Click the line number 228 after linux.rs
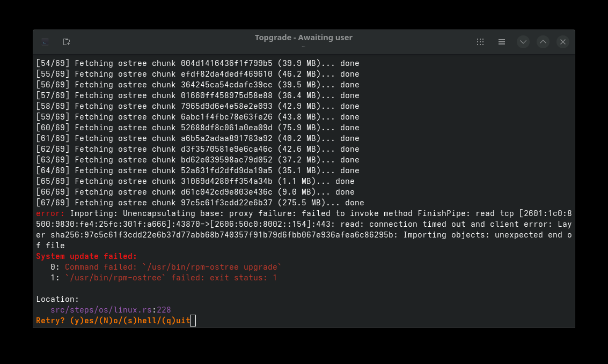This screenshot has height=364, width=608. click(x=164, y=310)
